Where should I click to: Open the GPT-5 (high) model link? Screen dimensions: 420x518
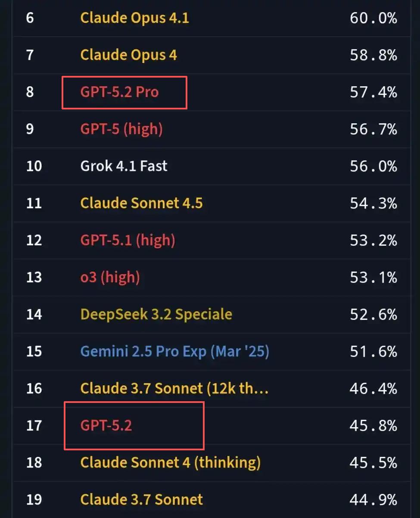[121, 129]
